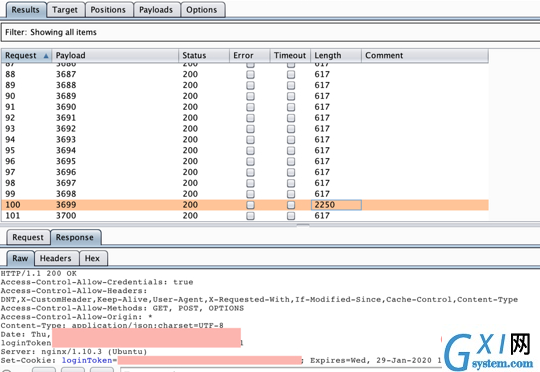
Task: Toggle Timeout checkbox for request 100
Action: pos(291,205)
